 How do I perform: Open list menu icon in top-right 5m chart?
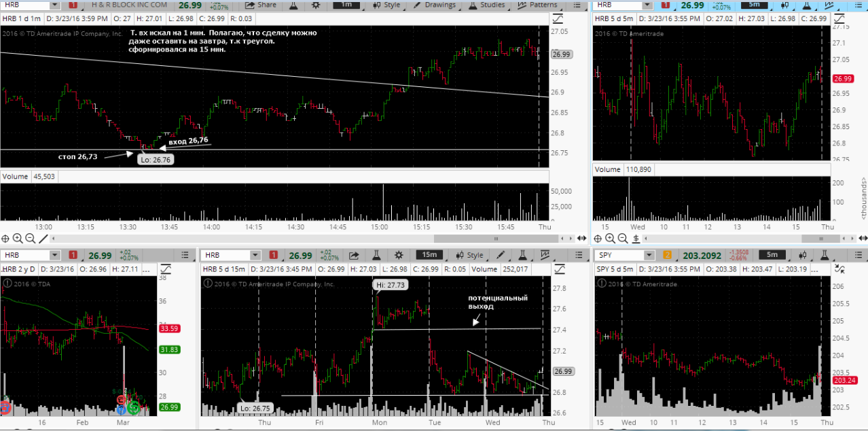click(857, 5)
